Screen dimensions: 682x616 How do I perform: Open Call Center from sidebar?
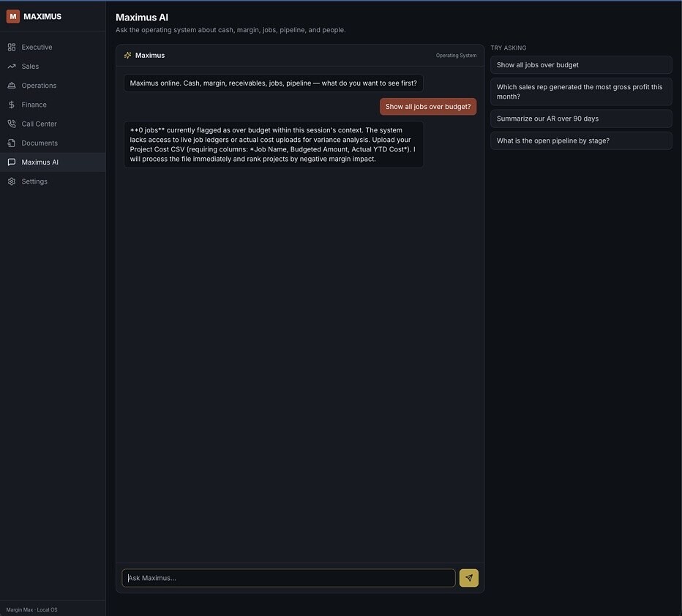53,124
